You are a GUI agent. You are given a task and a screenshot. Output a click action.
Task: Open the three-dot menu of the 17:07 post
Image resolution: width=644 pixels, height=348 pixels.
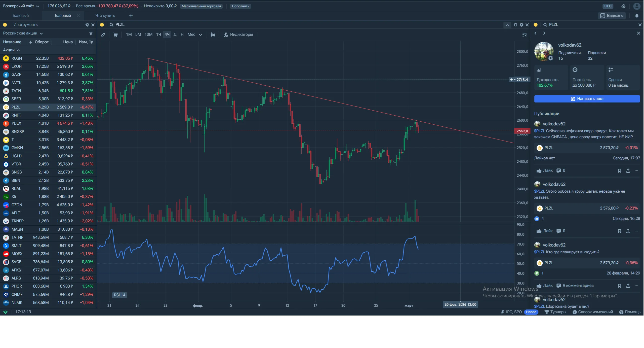pyautogui.click(x=636, y=170)
